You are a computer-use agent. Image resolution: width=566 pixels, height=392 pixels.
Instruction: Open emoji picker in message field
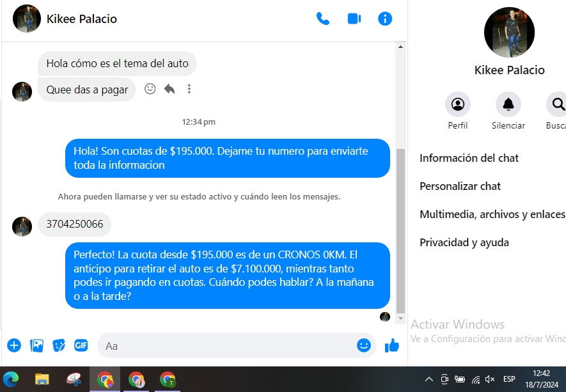pos(364,346)
